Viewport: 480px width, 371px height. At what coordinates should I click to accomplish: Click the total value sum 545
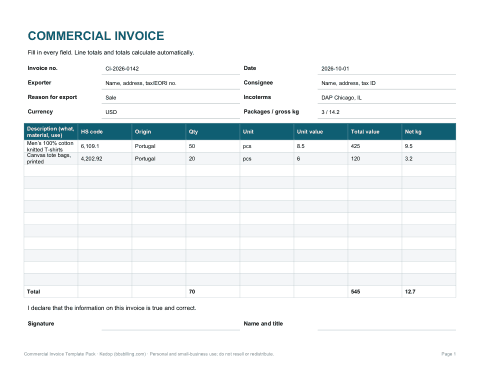355,292
